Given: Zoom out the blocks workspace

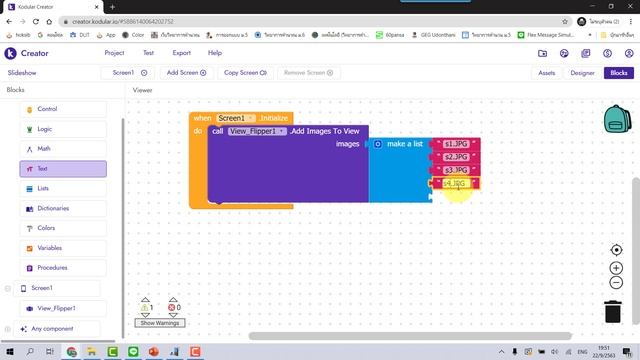Looking at the screenshot, I should coord(616,282).
